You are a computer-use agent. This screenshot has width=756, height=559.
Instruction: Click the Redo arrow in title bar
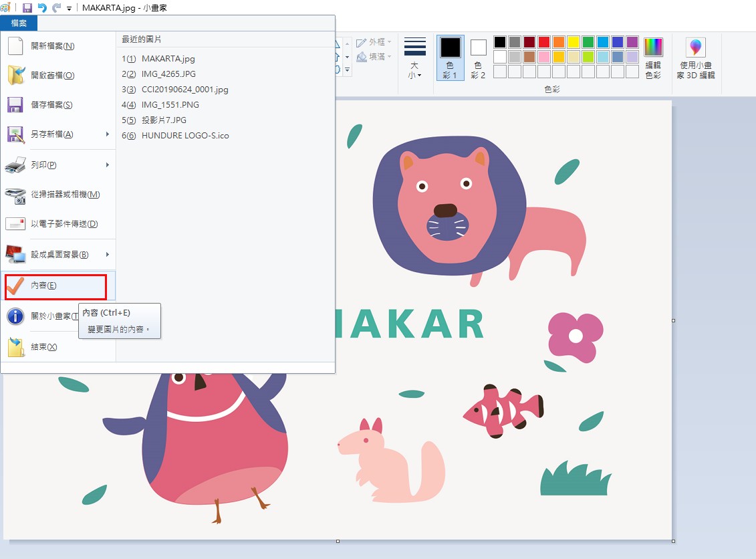tap(56, 8)
